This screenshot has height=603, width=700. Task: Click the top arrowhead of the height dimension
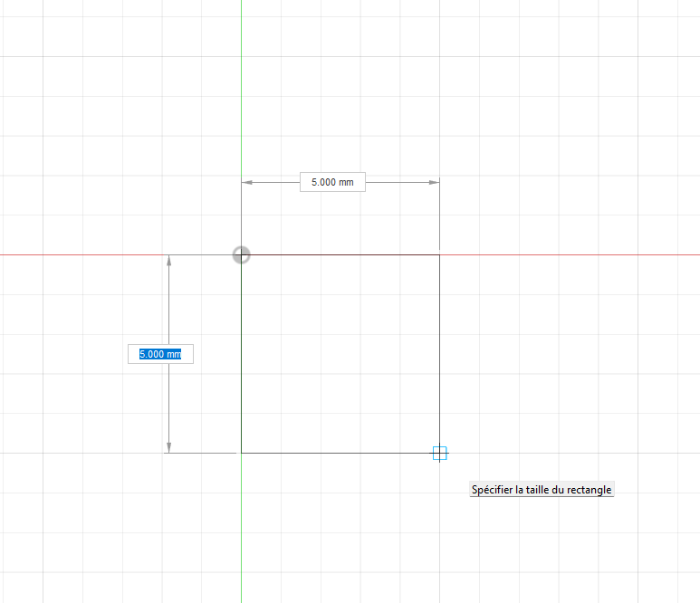click(x=168, y=261)
